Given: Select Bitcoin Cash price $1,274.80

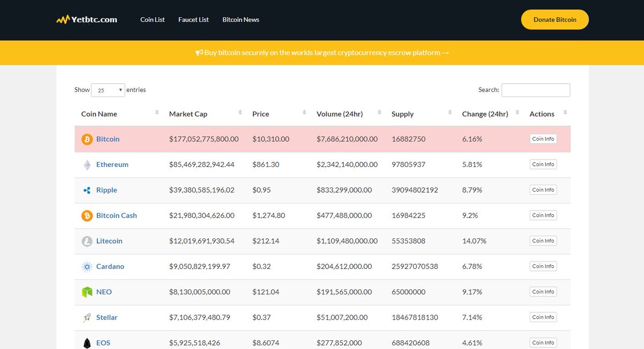Looking at the screenshot, I should pyautogui.click(x=269, y=216).
